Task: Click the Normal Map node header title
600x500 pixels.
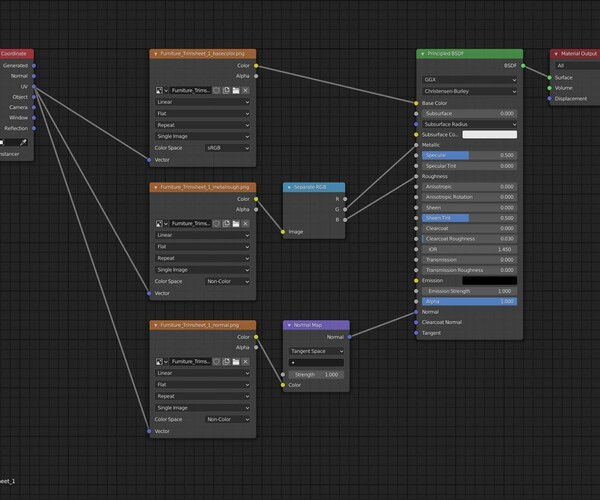Action: click(308, 325)
